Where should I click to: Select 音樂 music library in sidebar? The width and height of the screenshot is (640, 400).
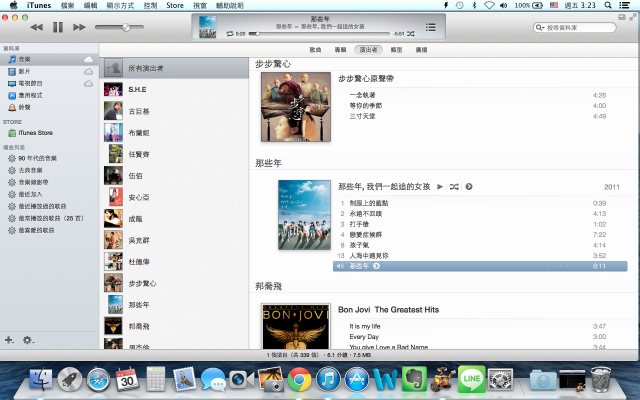(x=49, y=60)
